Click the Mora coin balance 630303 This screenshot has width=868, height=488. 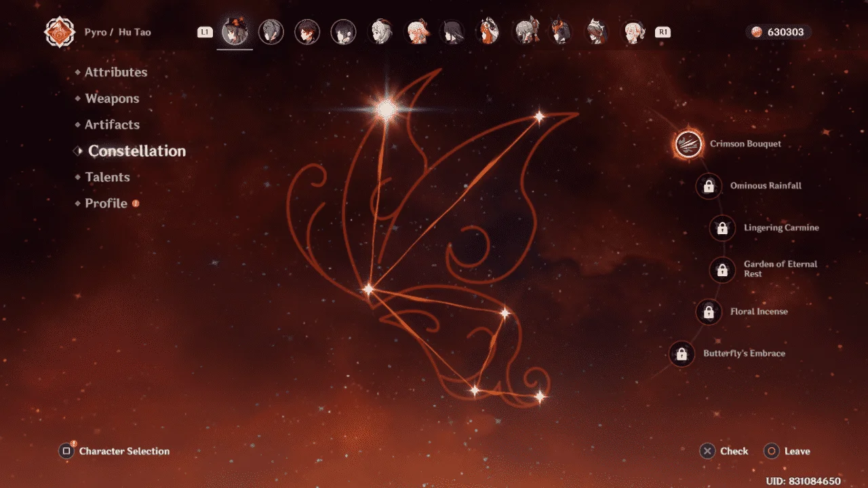pyautogui.click(x=778, y=32)
